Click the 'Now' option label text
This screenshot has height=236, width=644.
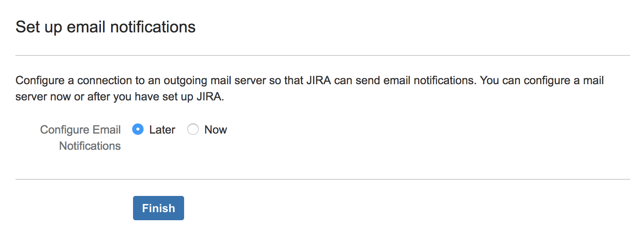click(216, 130)
